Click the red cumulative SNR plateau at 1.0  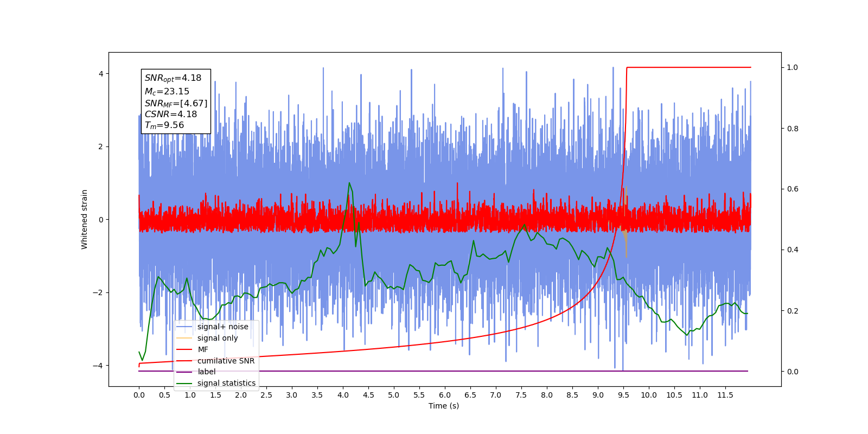coord(689,67)
